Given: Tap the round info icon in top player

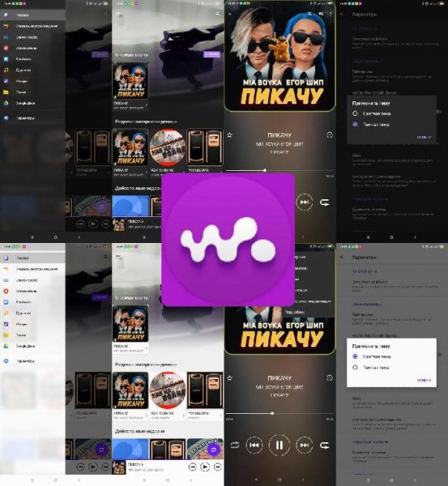Looking at the screenshot, I should [x=330, y=134].
